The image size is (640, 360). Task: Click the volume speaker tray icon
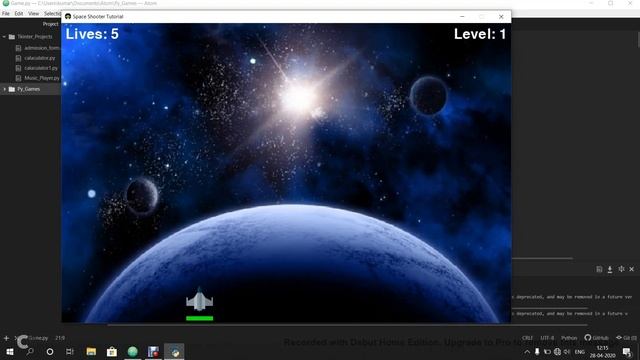coord(567,352)
